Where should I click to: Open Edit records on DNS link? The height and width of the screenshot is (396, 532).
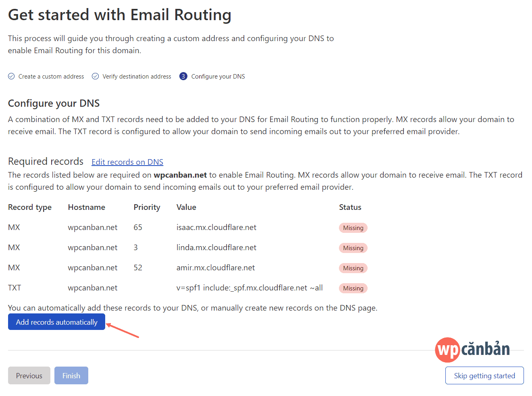point(127,162)
